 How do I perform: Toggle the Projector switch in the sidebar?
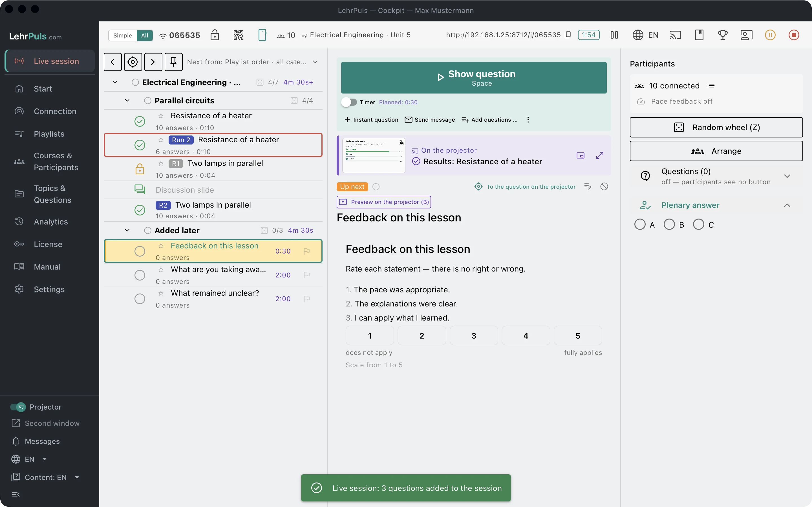click(18, 407)
